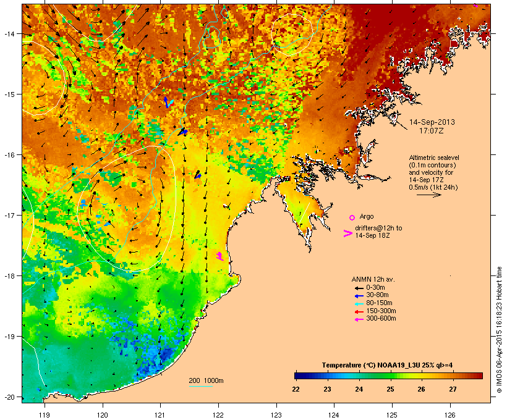Click the colorbar tick label 26
507x420 pixels.
tap(421, 389)
